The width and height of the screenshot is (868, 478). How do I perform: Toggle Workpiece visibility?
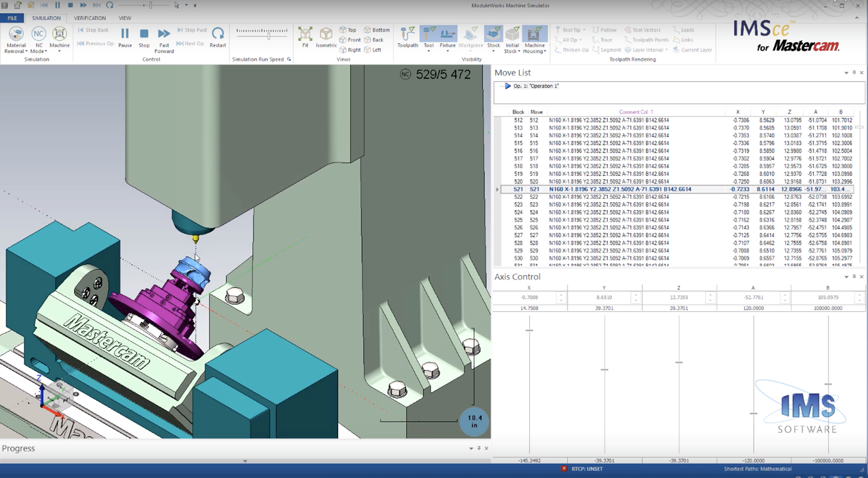(x=471, y=37)
